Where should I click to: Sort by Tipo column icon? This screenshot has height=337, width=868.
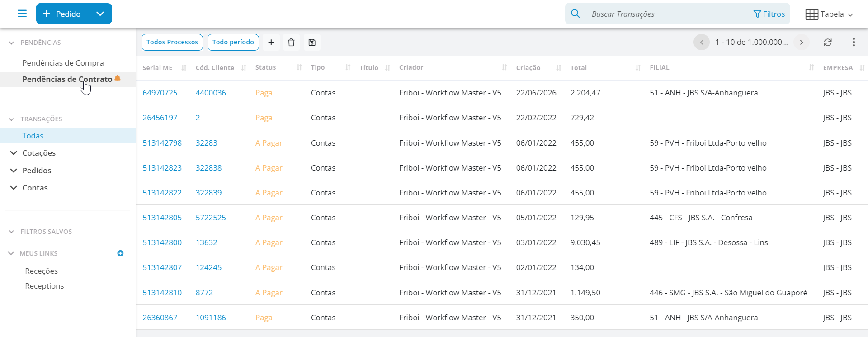pyautogui.click(x=348, y=67)
